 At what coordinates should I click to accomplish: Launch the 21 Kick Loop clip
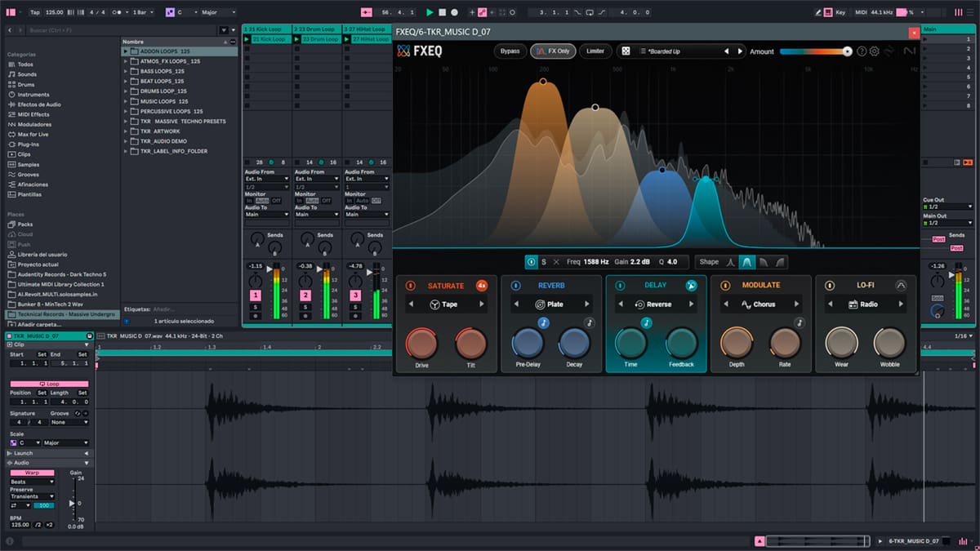247,39
